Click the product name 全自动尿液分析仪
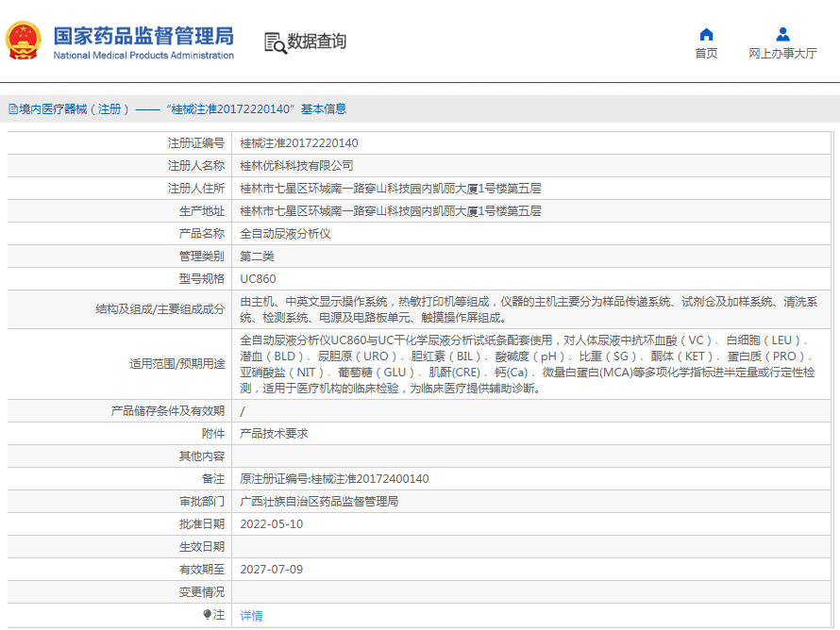Screen dimensions: 840x630 tap(285, 233)
